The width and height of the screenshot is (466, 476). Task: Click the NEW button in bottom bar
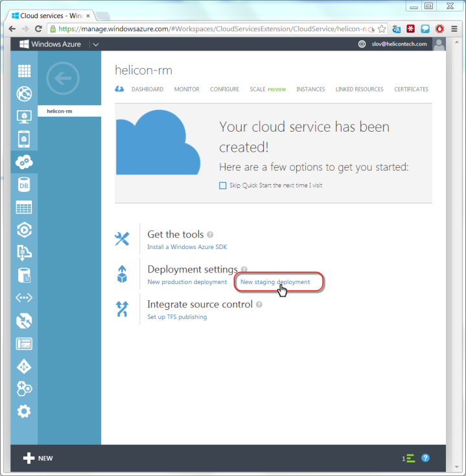[x=38, y=458]
